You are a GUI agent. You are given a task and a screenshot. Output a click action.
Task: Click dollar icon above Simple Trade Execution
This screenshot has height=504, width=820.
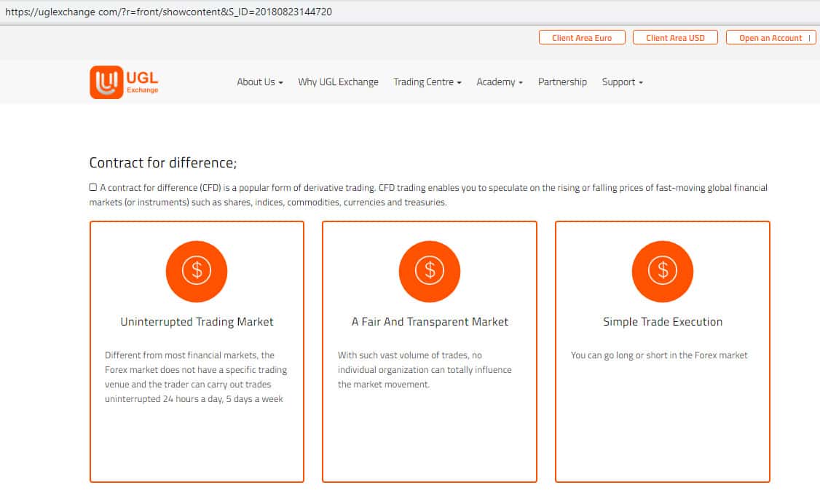(663, 271)
